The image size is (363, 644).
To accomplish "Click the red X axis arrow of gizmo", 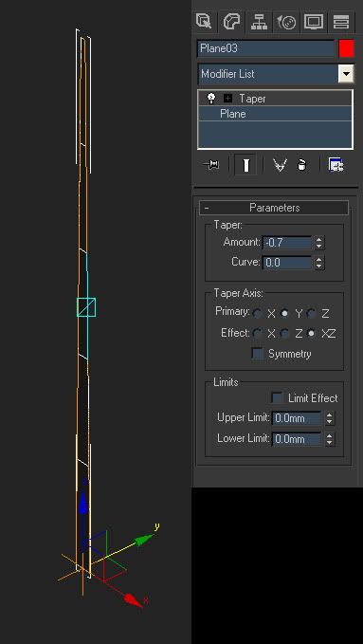I will 133,599.
